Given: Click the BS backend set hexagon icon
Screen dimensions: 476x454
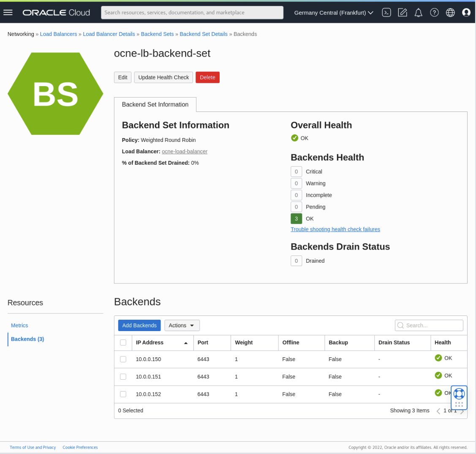Looking at the screenshot, I should (x=55, y=93).
